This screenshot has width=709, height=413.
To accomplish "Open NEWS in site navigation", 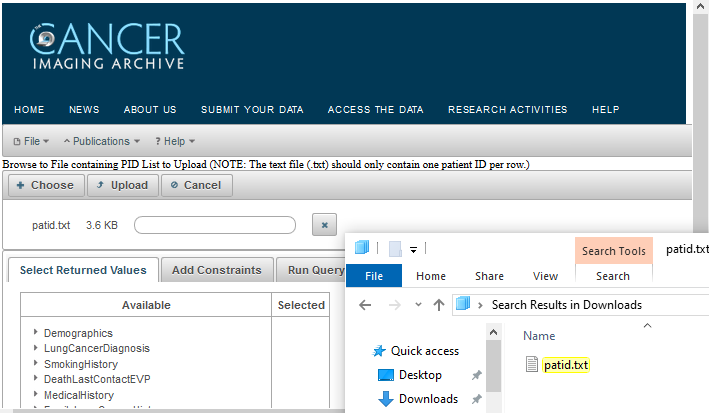I will (84, 110).
